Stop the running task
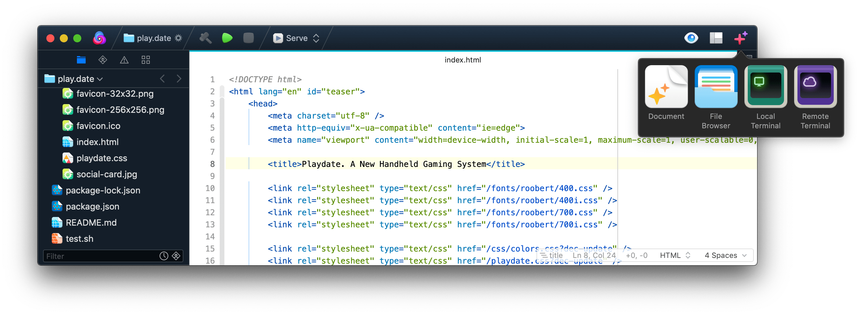This screenshot has height=315, width=868. 248,38
